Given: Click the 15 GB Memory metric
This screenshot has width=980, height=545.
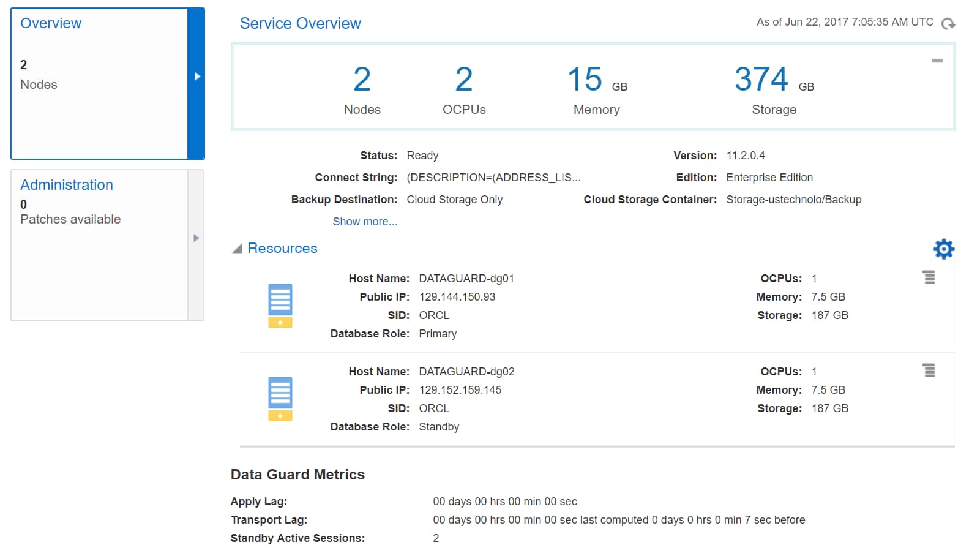Looking at the screenshot, I should coord(597,89).
